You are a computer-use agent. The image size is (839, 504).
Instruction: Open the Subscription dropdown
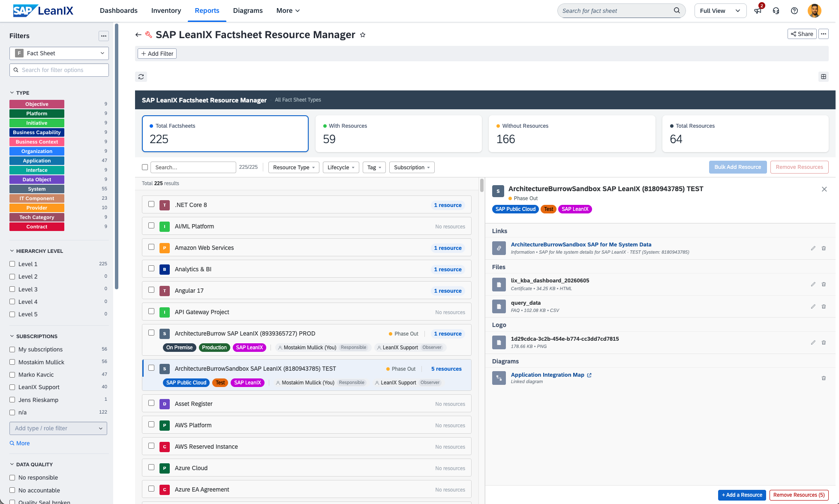tap(412, 167)
